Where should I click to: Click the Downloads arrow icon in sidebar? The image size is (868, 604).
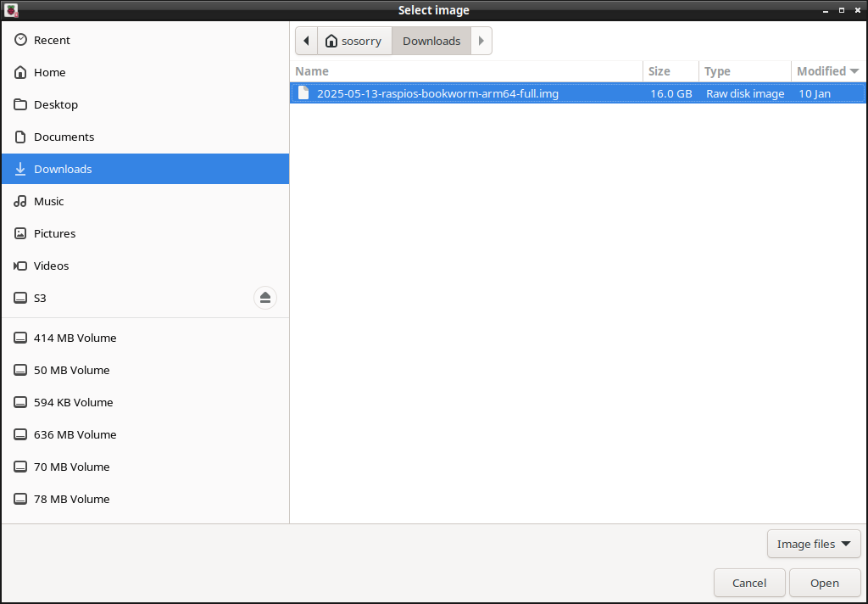tap(20, 169)
